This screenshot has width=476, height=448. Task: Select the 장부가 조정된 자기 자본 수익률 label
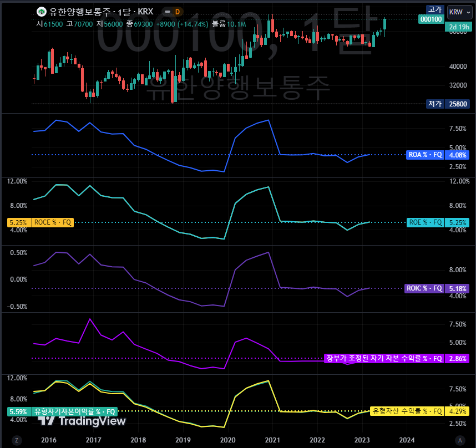[384, 359]
